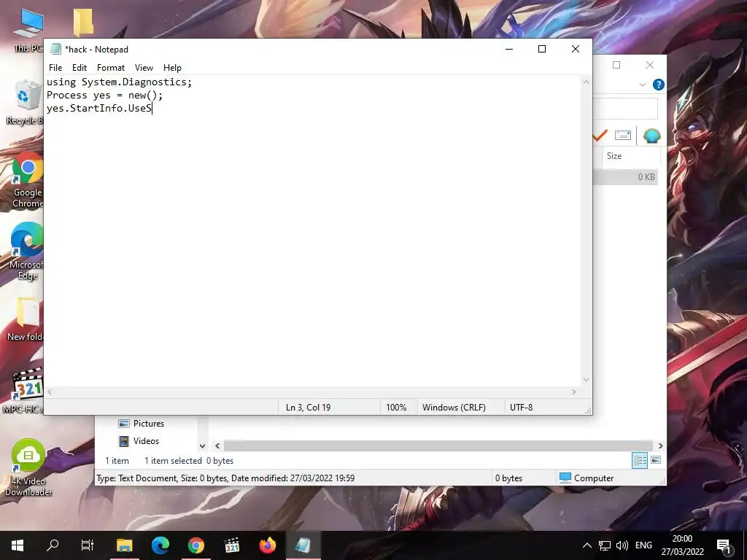Click Notepad vertical scroll up arrow
This screenshot has height=560, width=747.
[x=586, y=82]
